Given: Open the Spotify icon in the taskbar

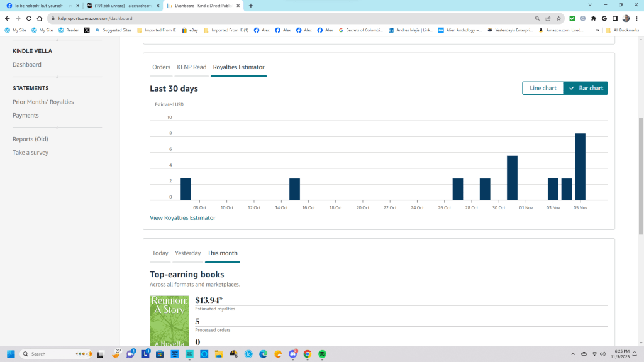Looking at the screenshot, I should [322, 354].
